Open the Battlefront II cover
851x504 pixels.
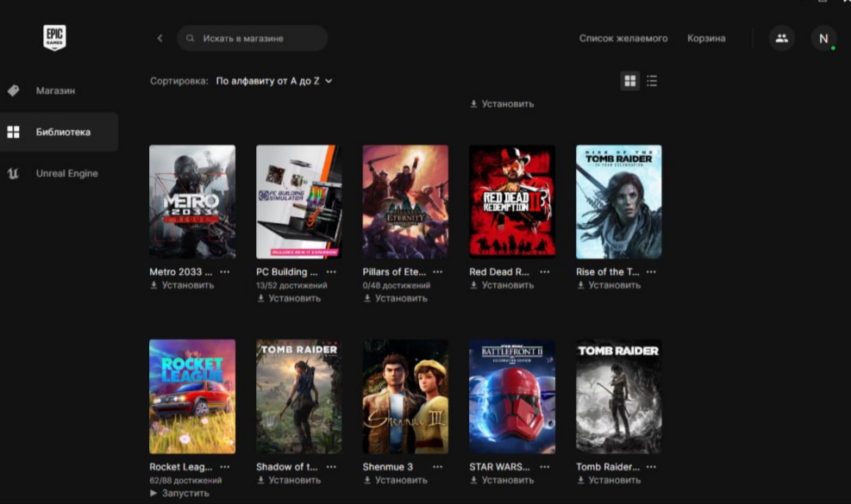click(512, 396)
